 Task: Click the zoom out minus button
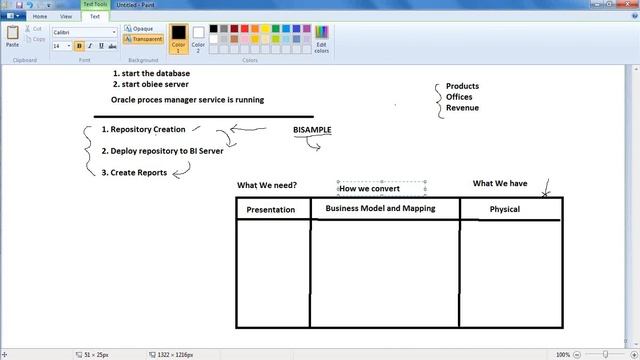[577, 355]
